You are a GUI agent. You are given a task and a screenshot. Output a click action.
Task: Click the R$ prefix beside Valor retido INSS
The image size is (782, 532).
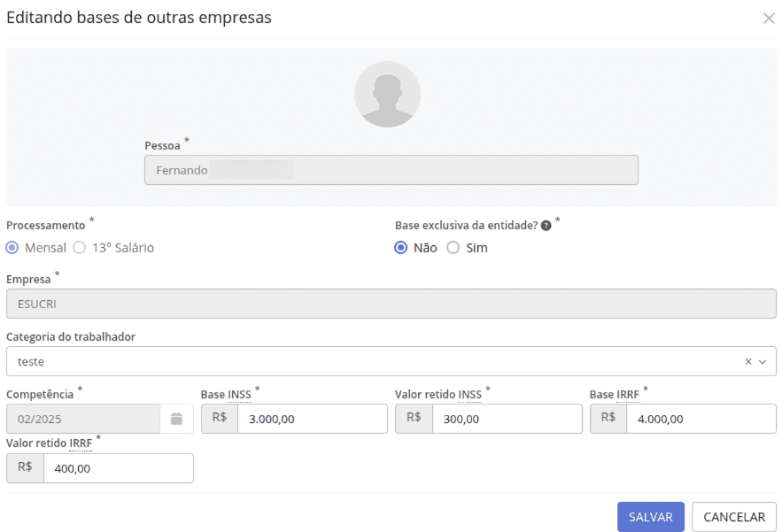(x=413, y=418)
